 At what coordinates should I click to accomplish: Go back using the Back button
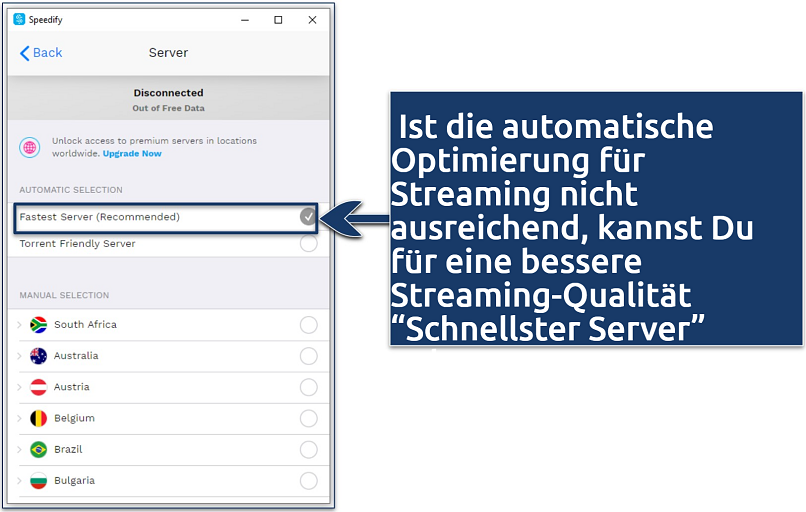[41, 53]
